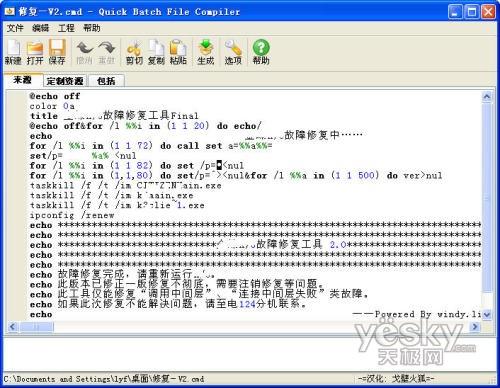Click the 重做 redo arrow icon

tap(107, 51)
